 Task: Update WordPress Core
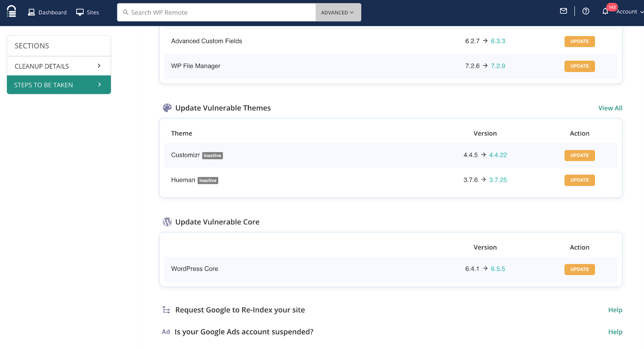(x=579, y=269)
